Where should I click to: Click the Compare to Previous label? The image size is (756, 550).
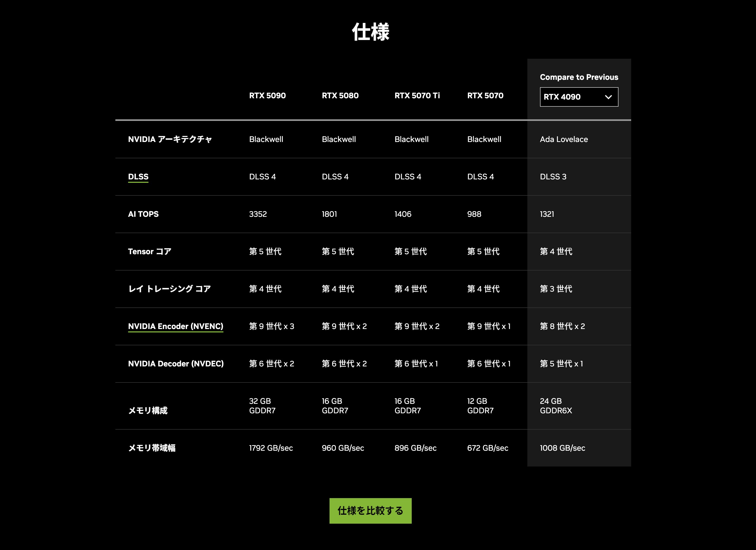(579, 77)
